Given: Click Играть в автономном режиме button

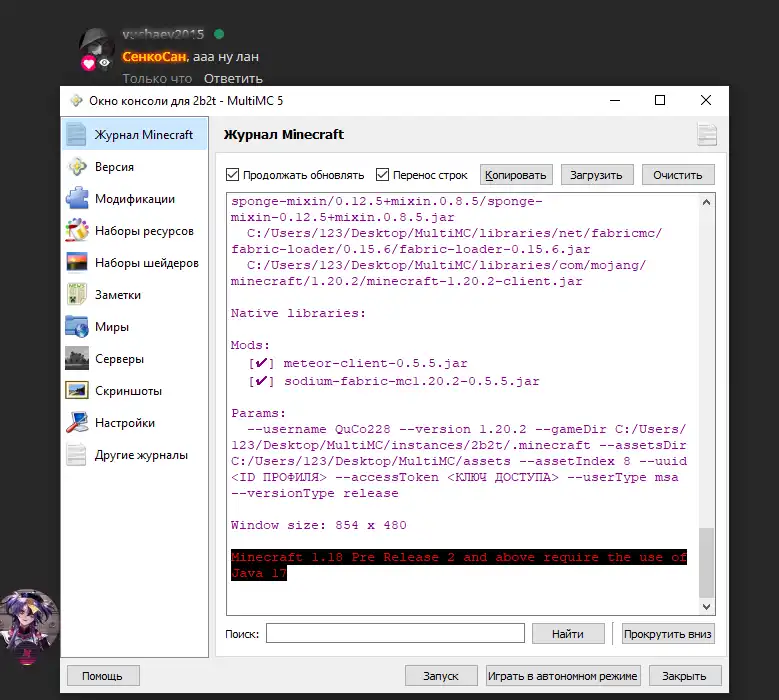Looking at the screenshot, I should point(562,676).
